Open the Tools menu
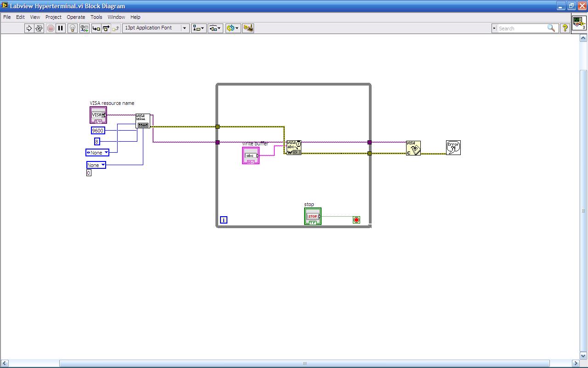588x368 pixels. (96, 17)
